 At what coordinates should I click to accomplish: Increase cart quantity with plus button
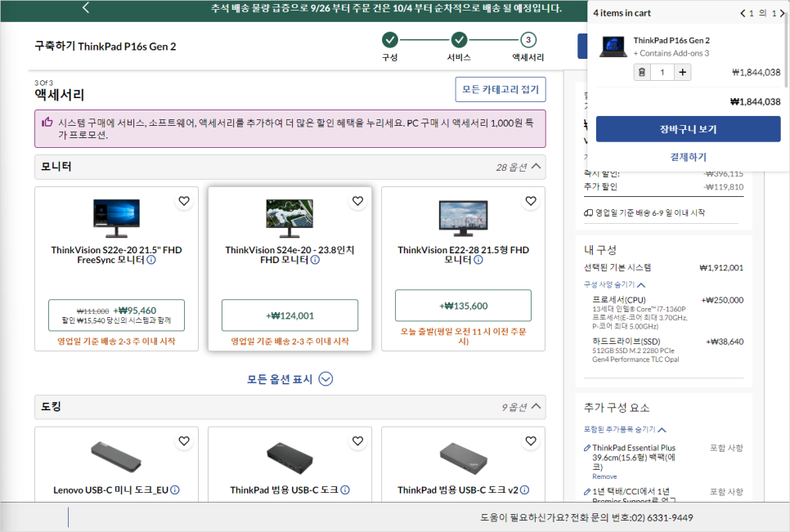pyautogui.click(x=682, y=72)
